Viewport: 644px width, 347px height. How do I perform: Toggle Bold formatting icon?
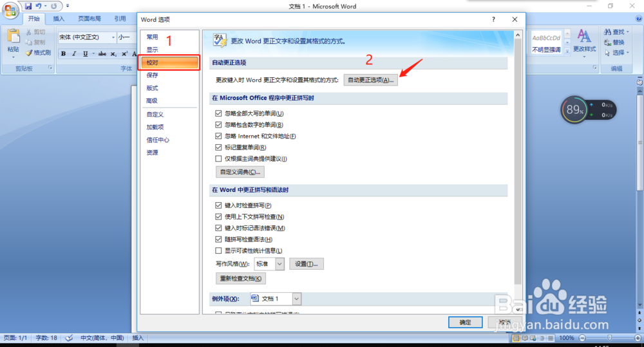(x=63, y=54)
